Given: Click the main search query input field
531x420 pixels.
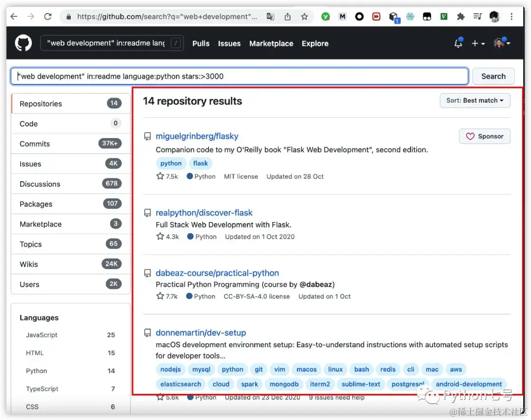Looking at the screenshot, I should pos(239,76).
